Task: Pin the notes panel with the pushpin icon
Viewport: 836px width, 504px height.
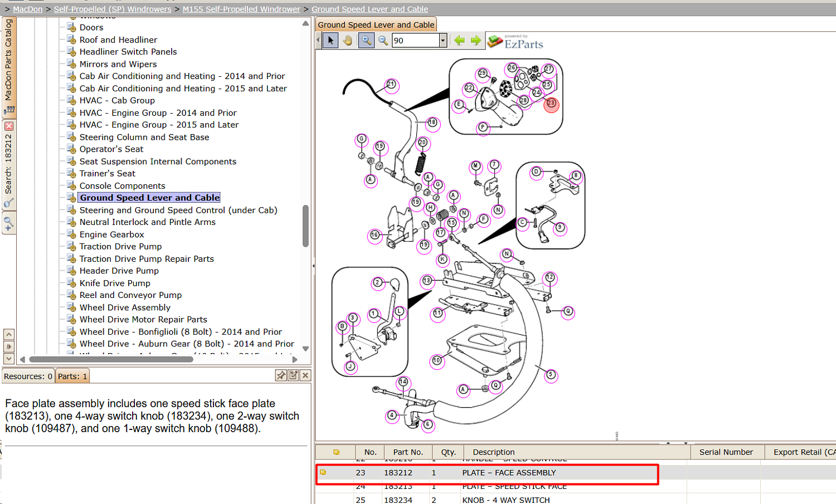Action: pyautogui.click(x=281, y=375)
